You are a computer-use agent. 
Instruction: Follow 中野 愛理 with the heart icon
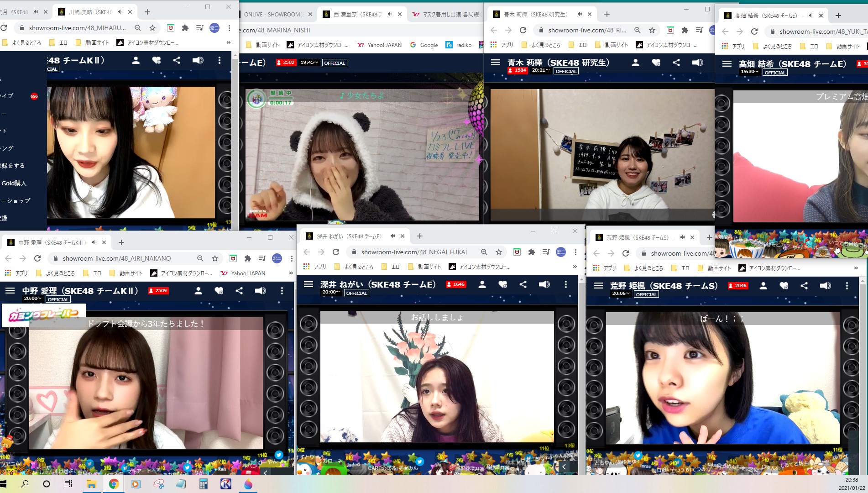coord(219,291)
